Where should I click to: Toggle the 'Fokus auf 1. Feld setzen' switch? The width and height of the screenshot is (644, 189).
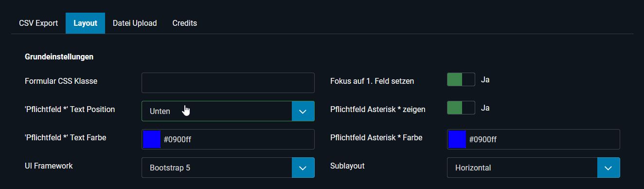tap(461, 79)
